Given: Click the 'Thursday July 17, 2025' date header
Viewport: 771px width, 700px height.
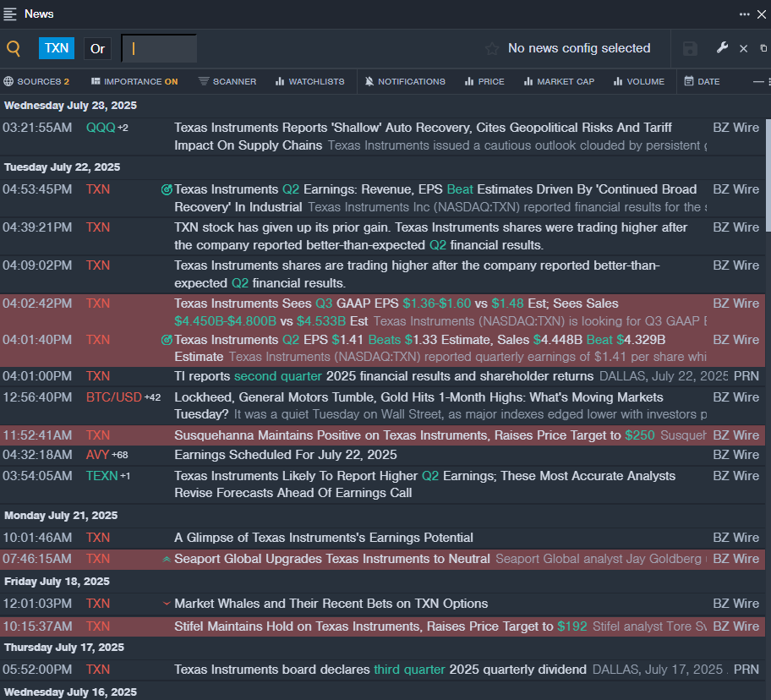Looking at the screenshot, I should (64, 648).
